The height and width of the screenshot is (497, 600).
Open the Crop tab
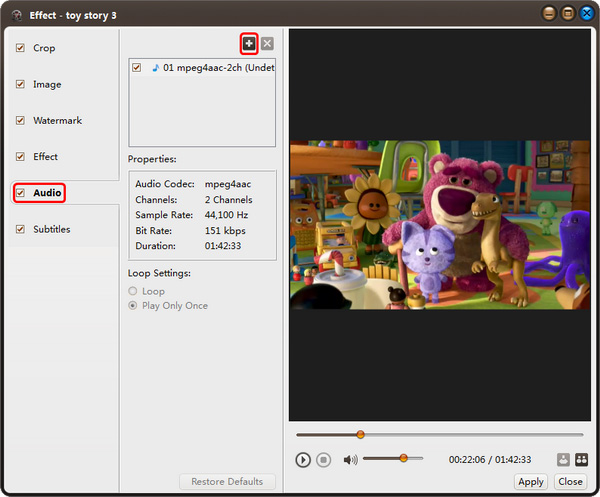tap(44, 48)
